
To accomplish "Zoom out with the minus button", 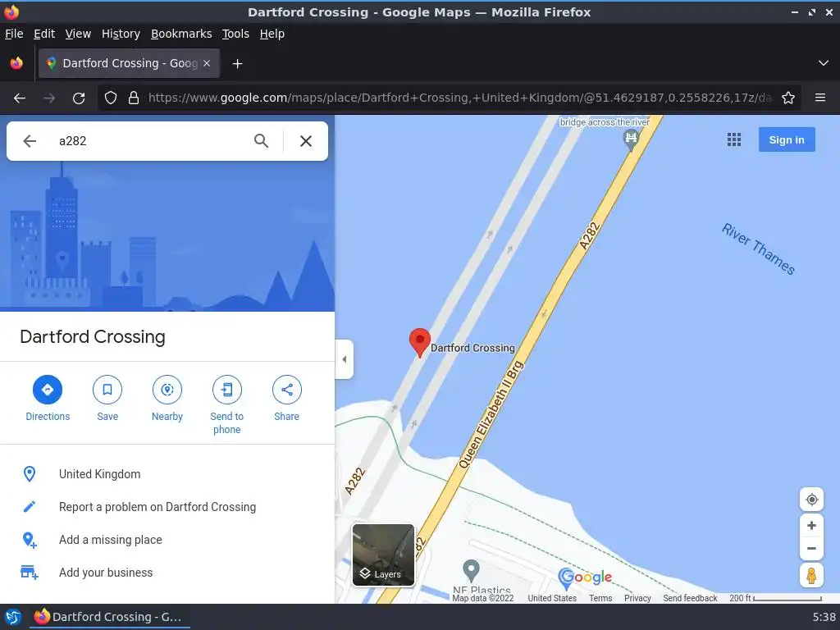I will pos(811,549).
